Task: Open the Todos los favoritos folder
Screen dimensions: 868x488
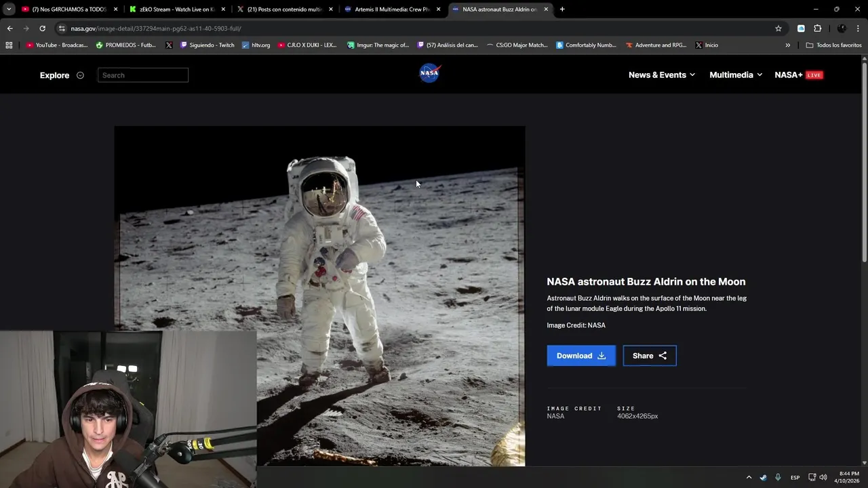Action: point(833,45)
